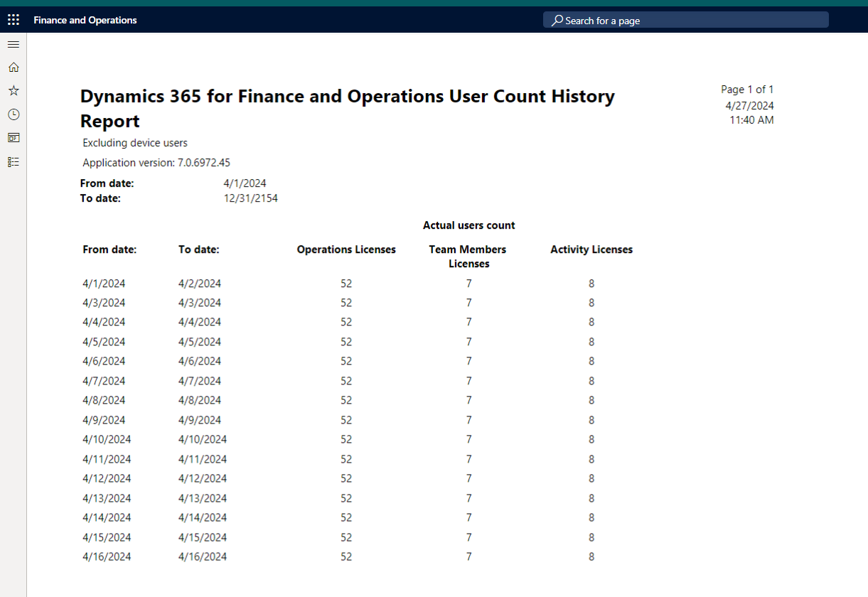The width and height of the screenshot is (868, 597).
Task: Click Team Members 7 in 4/13/2024 row
Action: click(x=469, y=498)
